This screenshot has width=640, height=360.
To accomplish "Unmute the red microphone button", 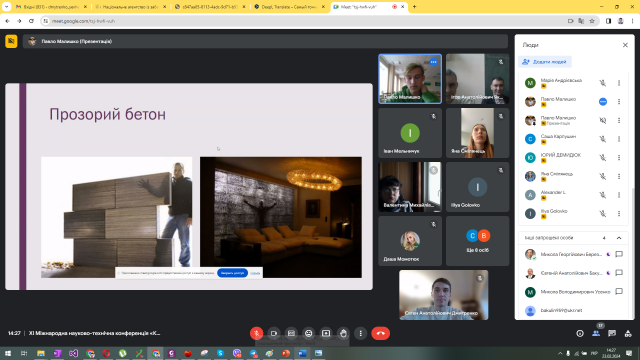I will tap(256, 333).
